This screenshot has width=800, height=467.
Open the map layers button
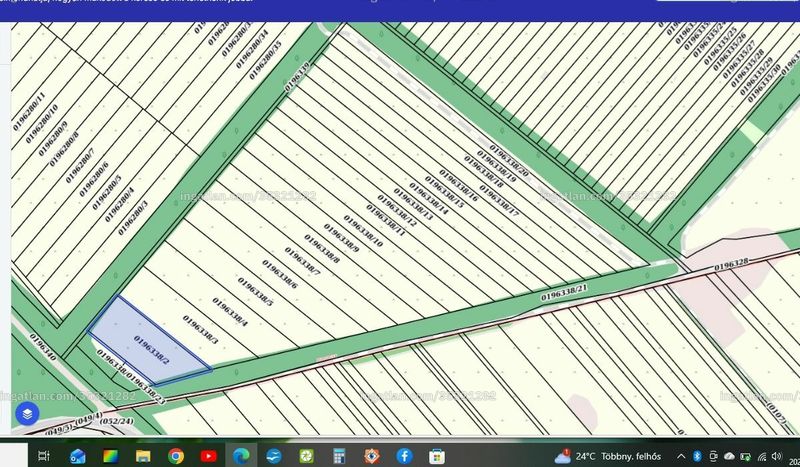coord(27,413)
